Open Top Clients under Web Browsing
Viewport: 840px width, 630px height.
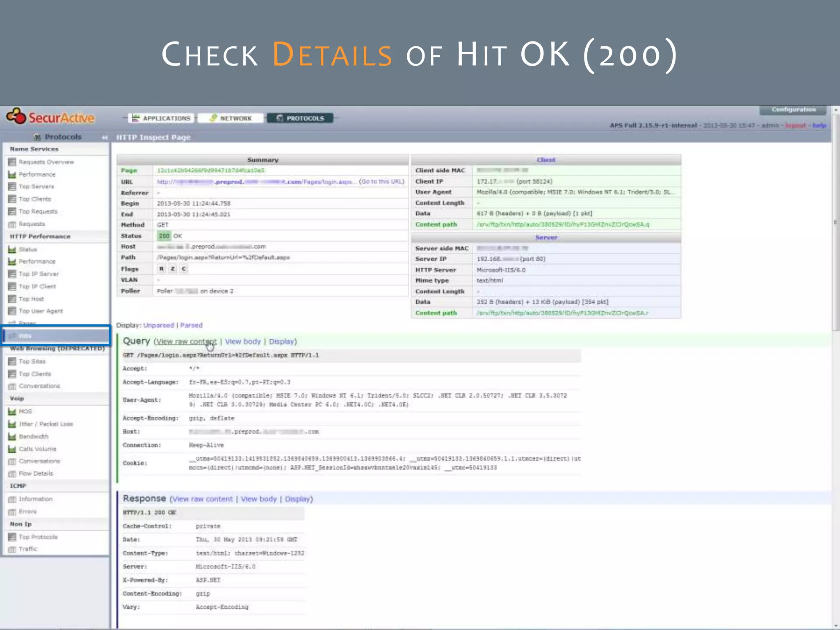click(35, 374)
